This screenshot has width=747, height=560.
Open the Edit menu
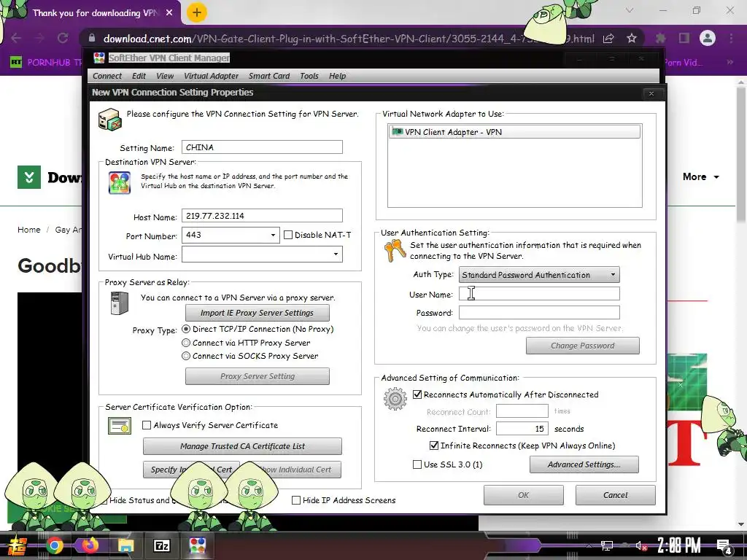coord(139,76)
